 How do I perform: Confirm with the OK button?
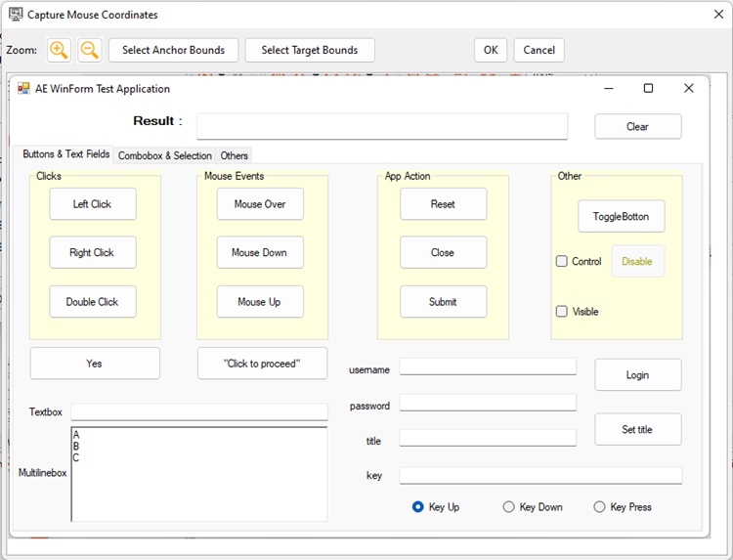490,50
